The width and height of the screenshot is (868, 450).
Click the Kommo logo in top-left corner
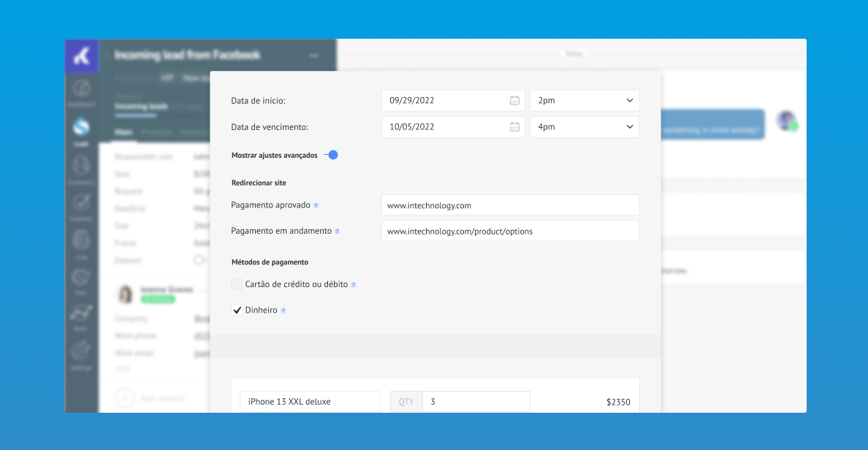(x=82, y=56)
